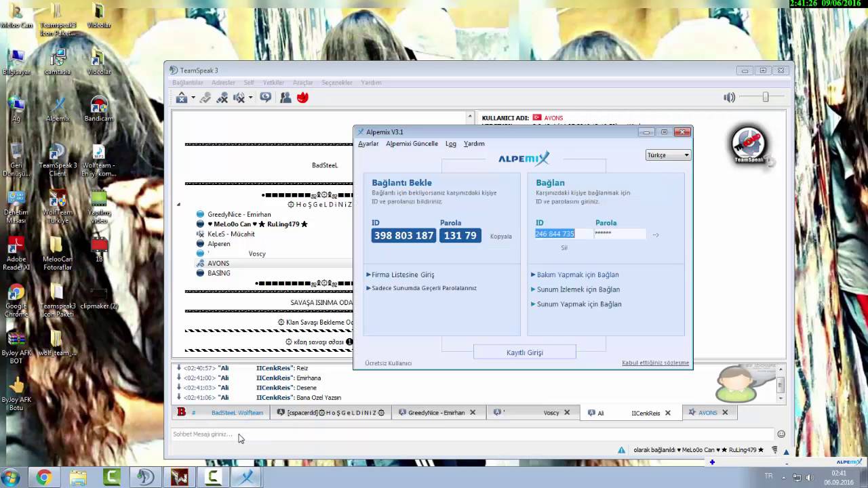Open the TeamSpeak chat bubble toolbar icon
Viewport: 868px width, 488px height.
(266, 98)
